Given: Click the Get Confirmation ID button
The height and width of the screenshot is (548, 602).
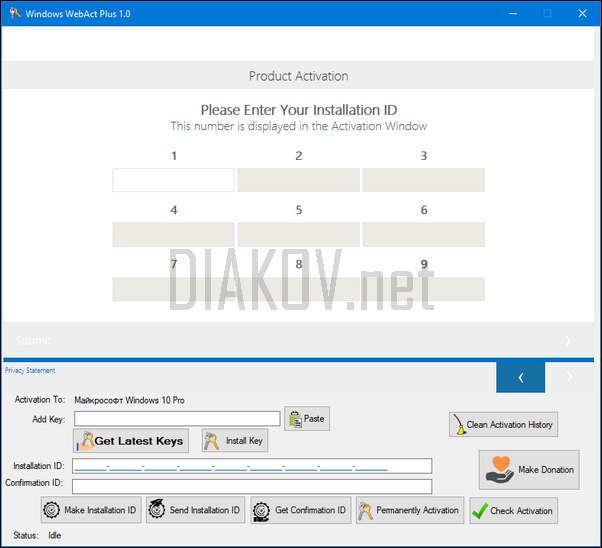Looking at the screenshot, I should click(301, 510).
